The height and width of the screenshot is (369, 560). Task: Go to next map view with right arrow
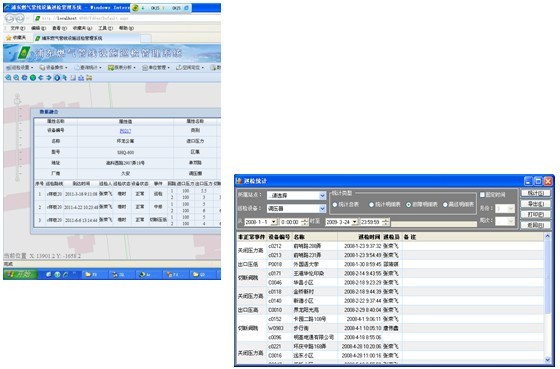click(x=49, y=78)
